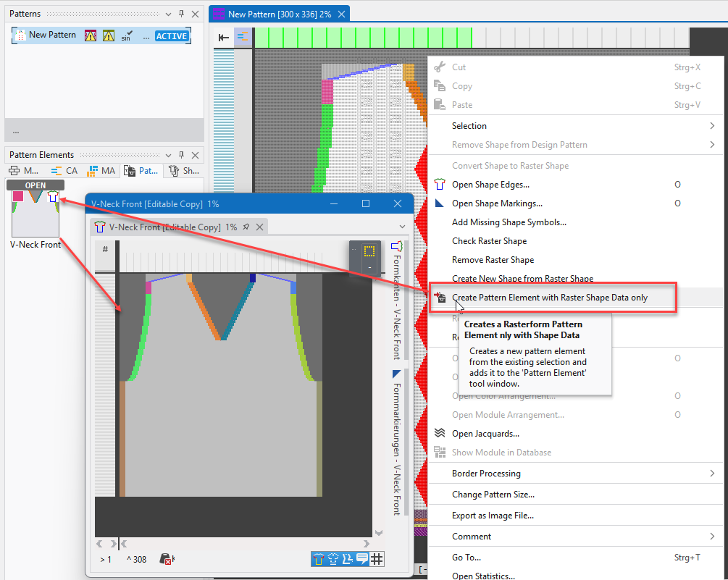Screen dimensions: 728x580
Task: Click the first yellow warning icon on New Pattern
Action: click(91, 35)
